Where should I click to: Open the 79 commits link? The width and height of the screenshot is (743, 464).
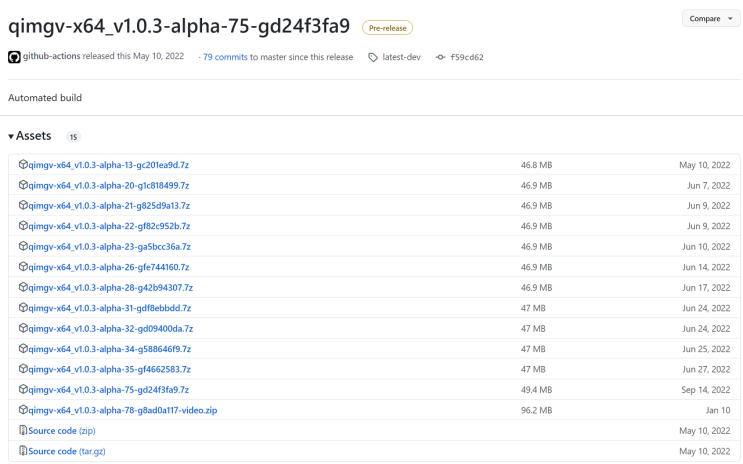225,57
